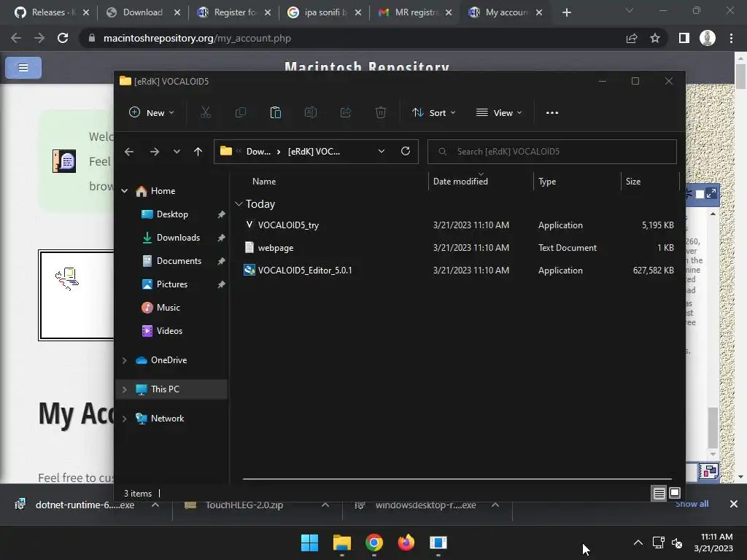Open a new Chrome tab
The height and width of the screenshot is (560, 747).
tap(566, 12)
